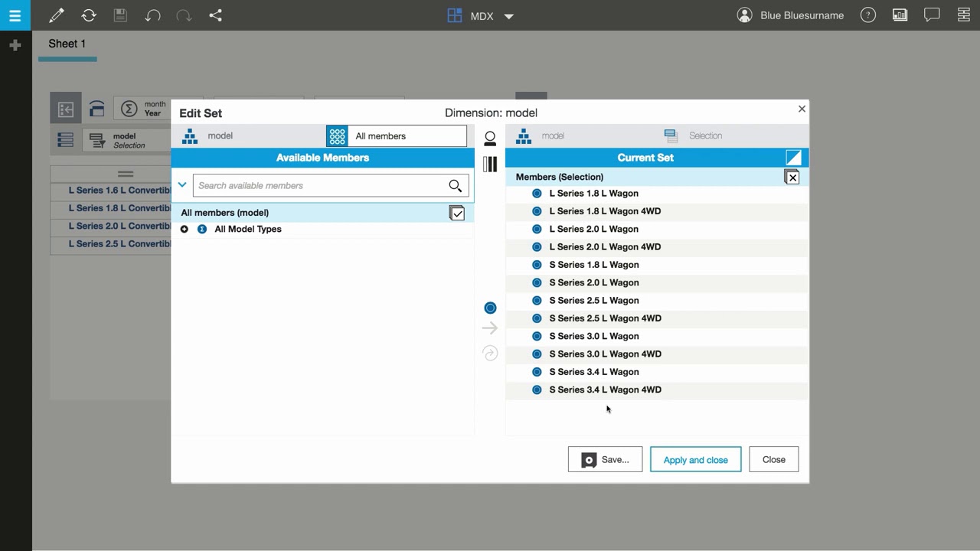The image size is (980, 551).
Task: Add a new sheet with plus icon
Action: (15, 46)
